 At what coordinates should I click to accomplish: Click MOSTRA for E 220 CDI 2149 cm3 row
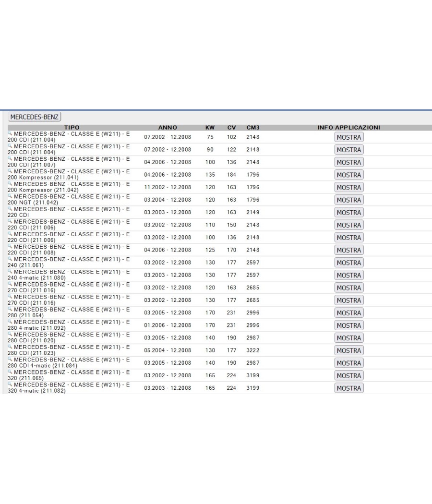(349, 213)
